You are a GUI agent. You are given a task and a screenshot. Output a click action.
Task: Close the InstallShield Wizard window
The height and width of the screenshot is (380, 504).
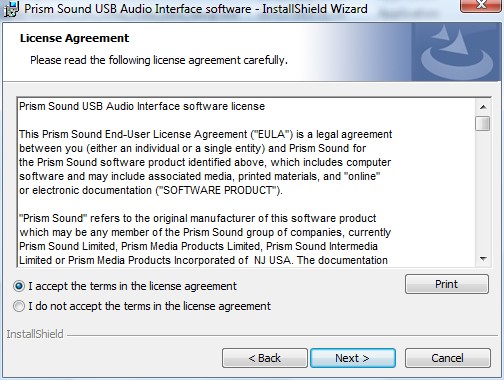(x=480, y=6)
